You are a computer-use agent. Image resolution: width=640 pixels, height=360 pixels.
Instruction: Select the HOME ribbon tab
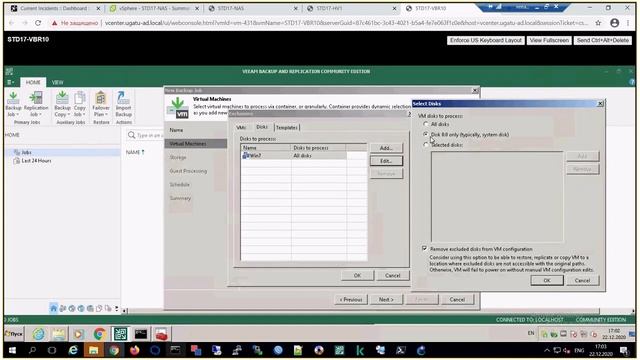coord(33,82)
